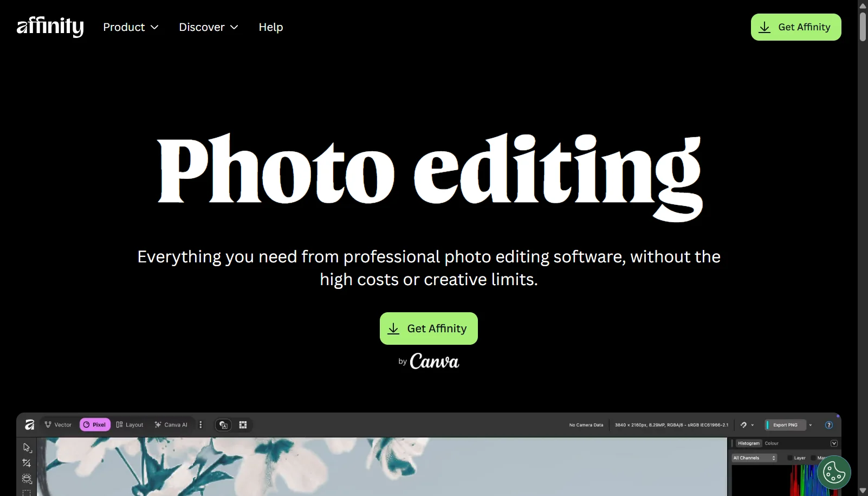
Task: Select the Histogram panel tab
Action: (749, 443)
